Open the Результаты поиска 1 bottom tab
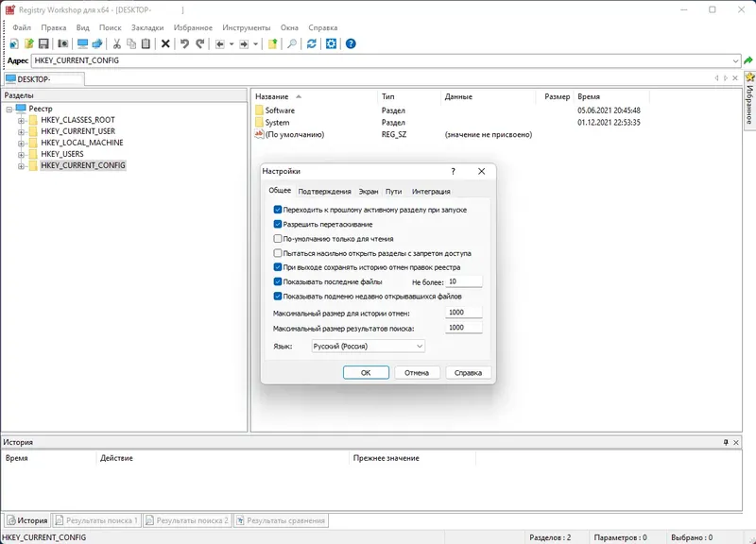The image size is (756, 544). pyautogui.click(x=96, y=520)
